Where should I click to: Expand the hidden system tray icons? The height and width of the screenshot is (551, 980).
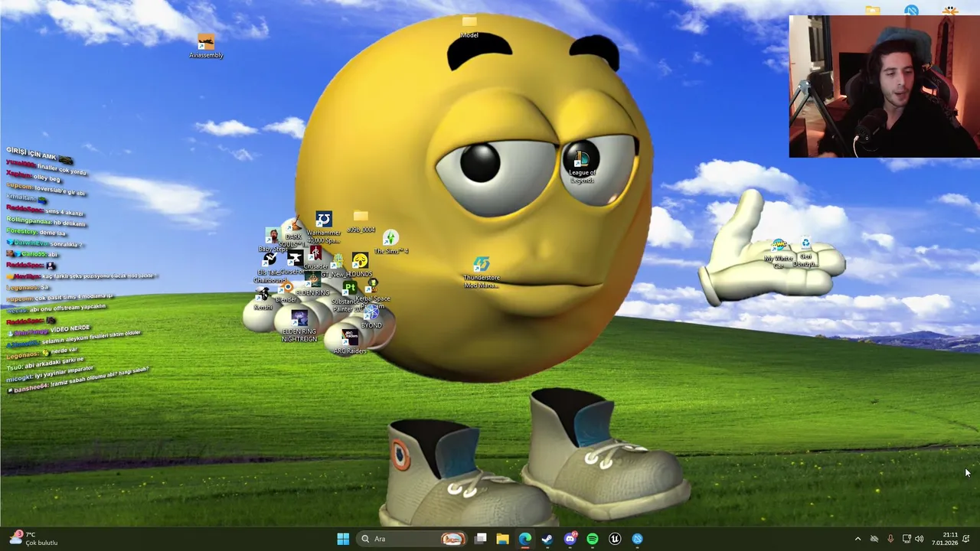[x=857, y=539]
